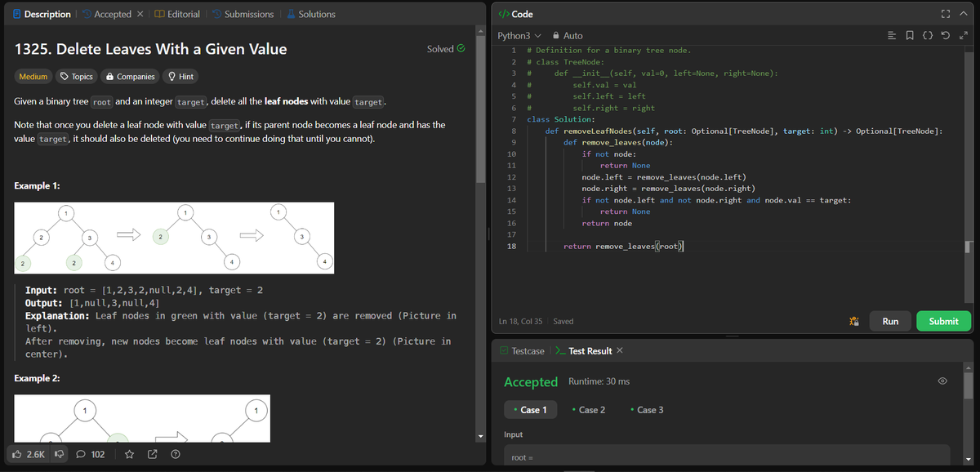Viewport: 980px width, 472px height.
Task: Click the Code panel brackets icon header
Action: coord(504,14)
